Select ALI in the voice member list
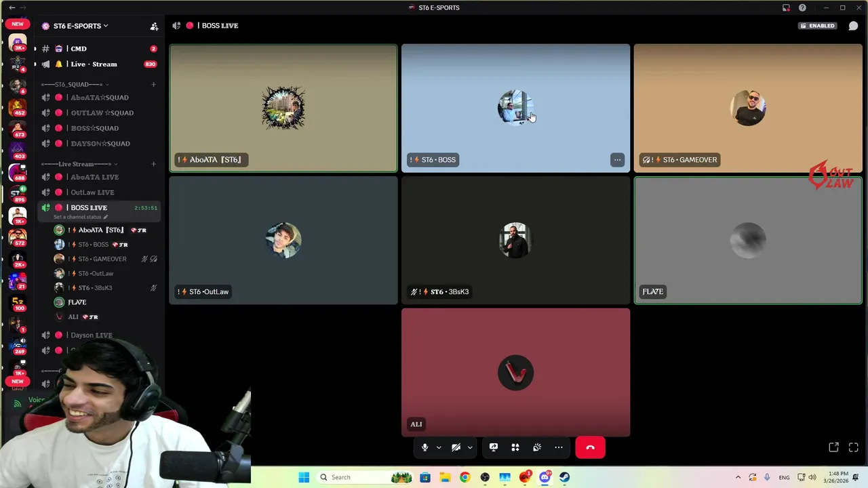Image resolution: width=868 pixels, height=488 pixels. point(106,317)
